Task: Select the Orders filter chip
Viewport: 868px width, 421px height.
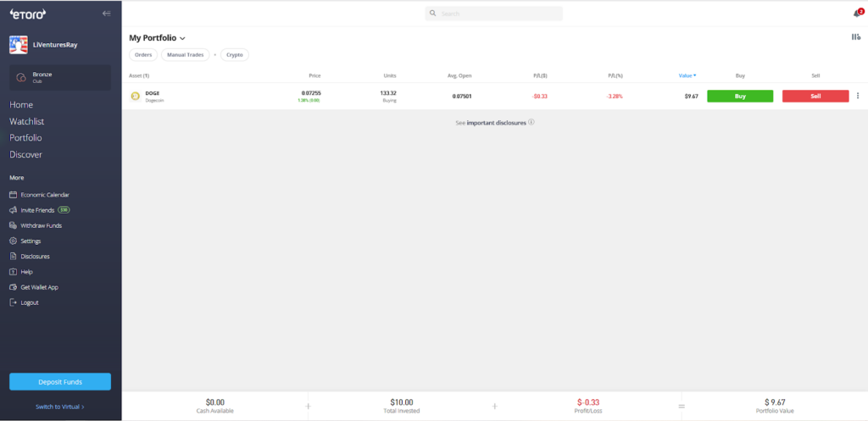Action: [143, 55]
